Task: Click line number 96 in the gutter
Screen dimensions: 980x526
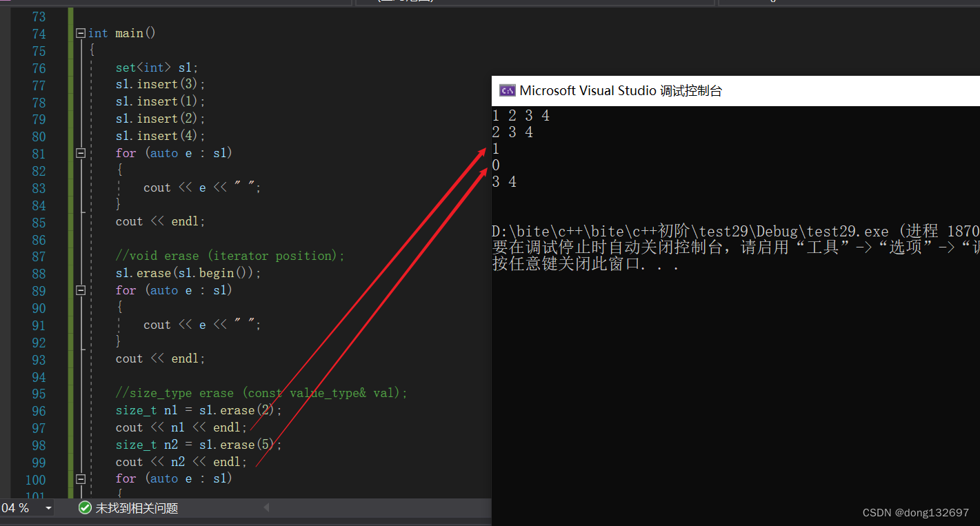Action: 39,411
